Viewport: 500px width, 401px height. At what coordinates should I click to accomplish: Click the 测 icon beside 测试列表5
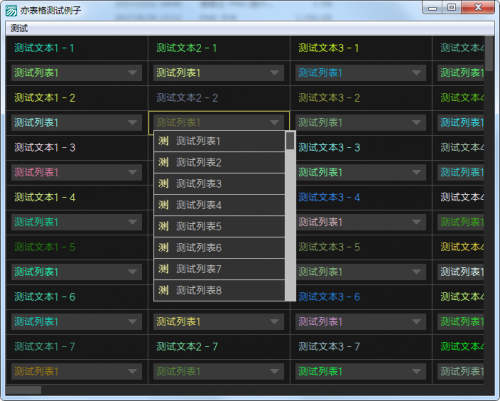[x=163, y=226]
